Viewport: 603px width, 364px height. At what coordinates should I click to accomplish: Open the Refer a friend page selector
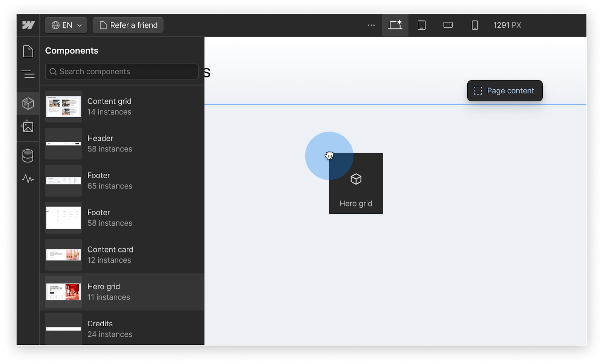pyautogui.click(x=128, y=25)
